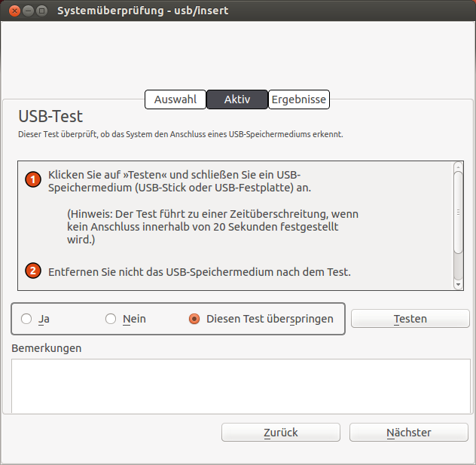Viewport: 476px width, 465px height.
Task: Maximize the Systemüberprüfung window
Action: coord(42,11)
